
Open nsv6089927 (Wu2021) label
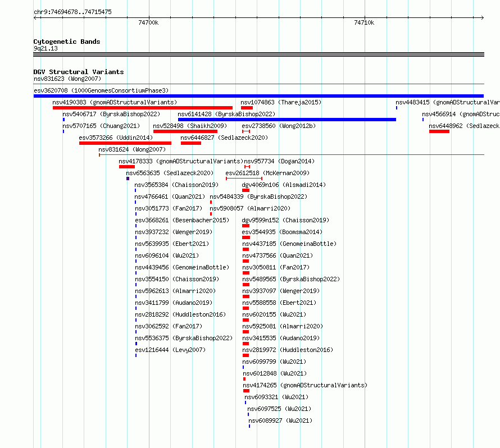280,420
